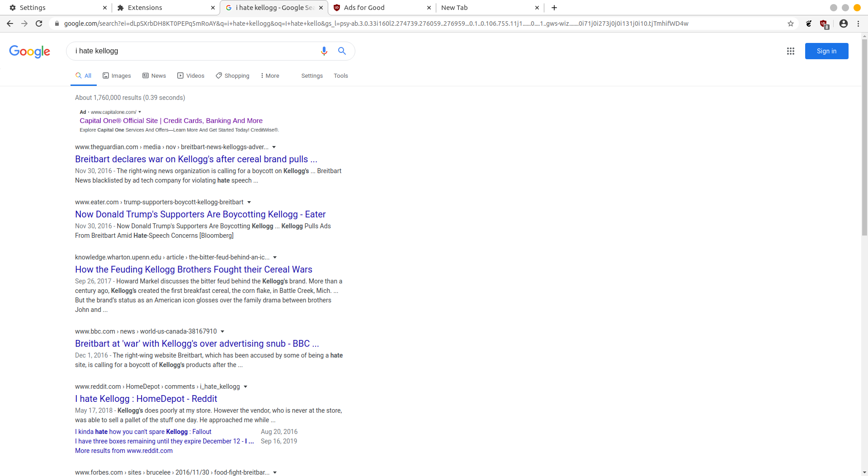Expand the bbc.com result options arrow

(222, 332)
